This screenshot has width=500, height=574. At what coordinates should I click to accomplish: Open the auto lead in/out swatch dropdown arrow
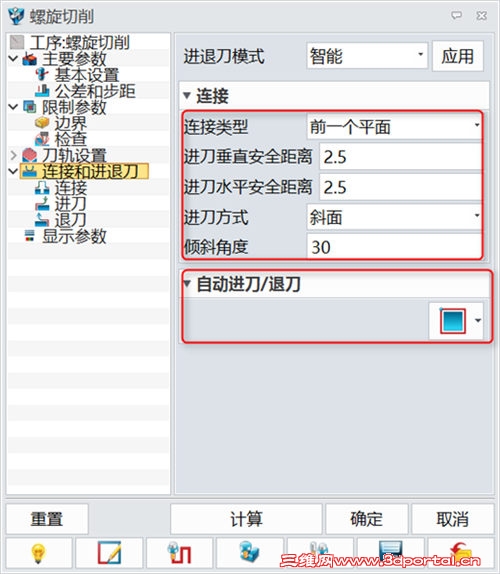pyautogui.click(x=478, y=320)
